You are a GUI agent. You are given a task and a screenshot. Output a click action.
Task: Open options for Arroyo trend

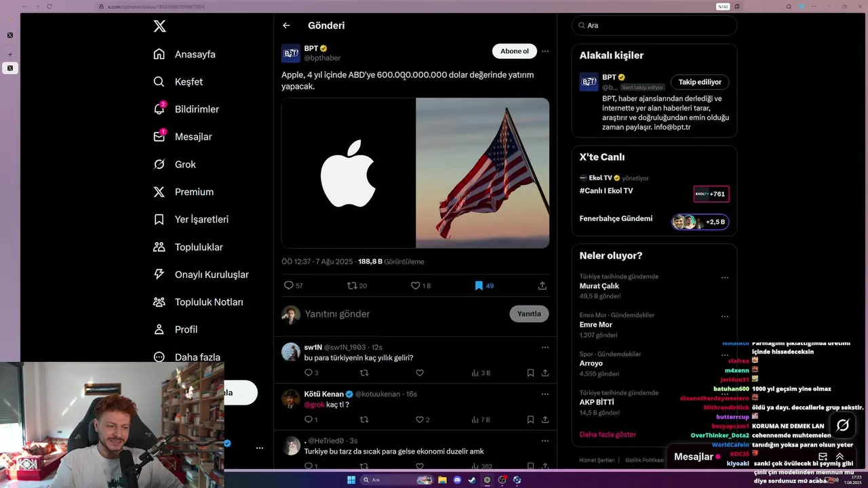point(725,355)
